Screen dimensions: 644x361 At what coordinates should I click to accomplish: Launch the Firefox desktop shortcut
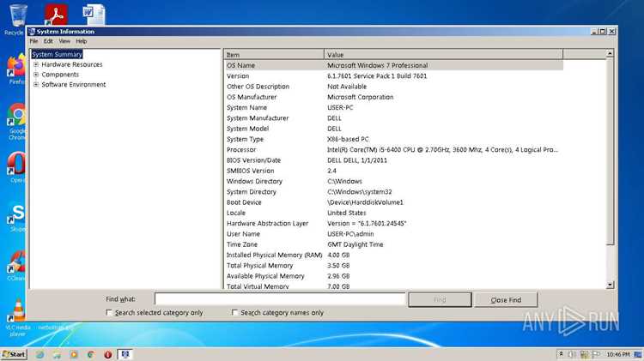pos(15,69)
